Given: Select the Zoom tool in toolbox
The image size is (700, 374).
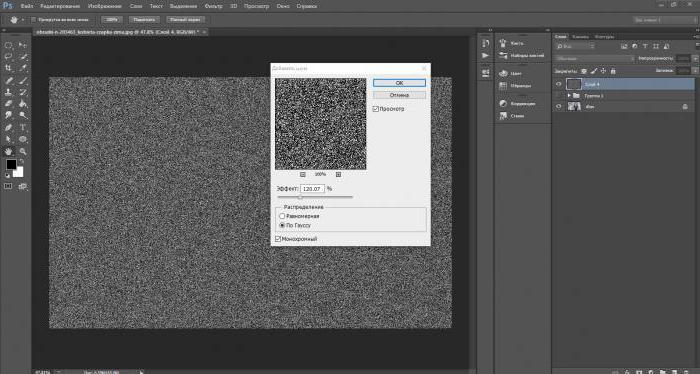Looking at the screenshot, I should click(23, 151).
